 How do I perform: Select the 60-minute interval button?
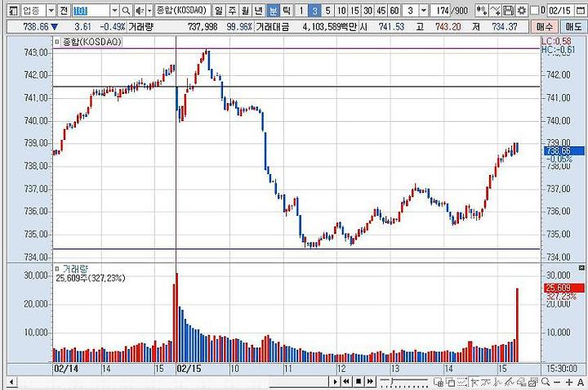point(394,11)
